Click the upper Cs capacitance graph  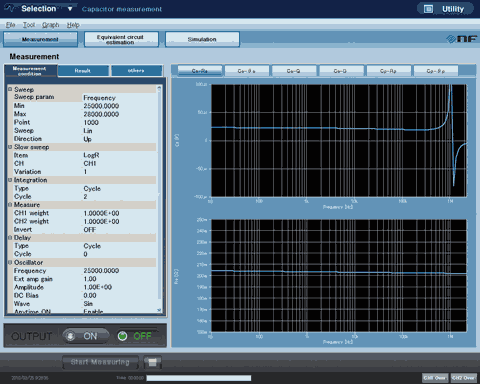[x=339, y=140]
